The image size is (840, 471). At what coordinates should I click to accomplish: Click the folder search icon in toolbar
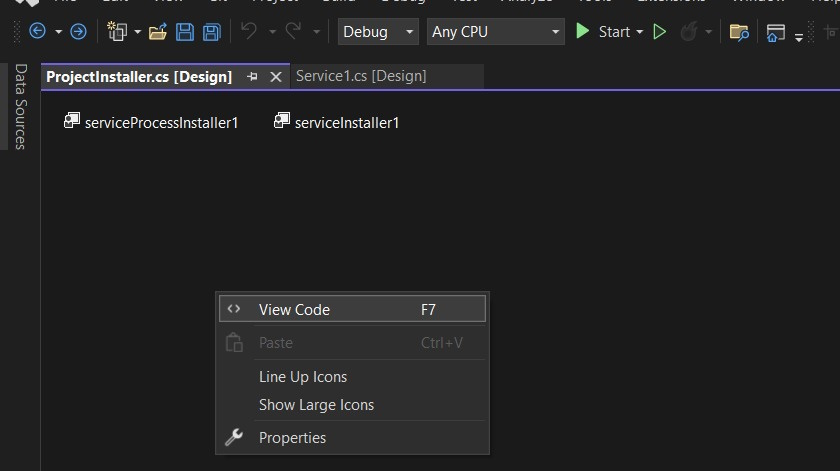click(x=739, y=32)
